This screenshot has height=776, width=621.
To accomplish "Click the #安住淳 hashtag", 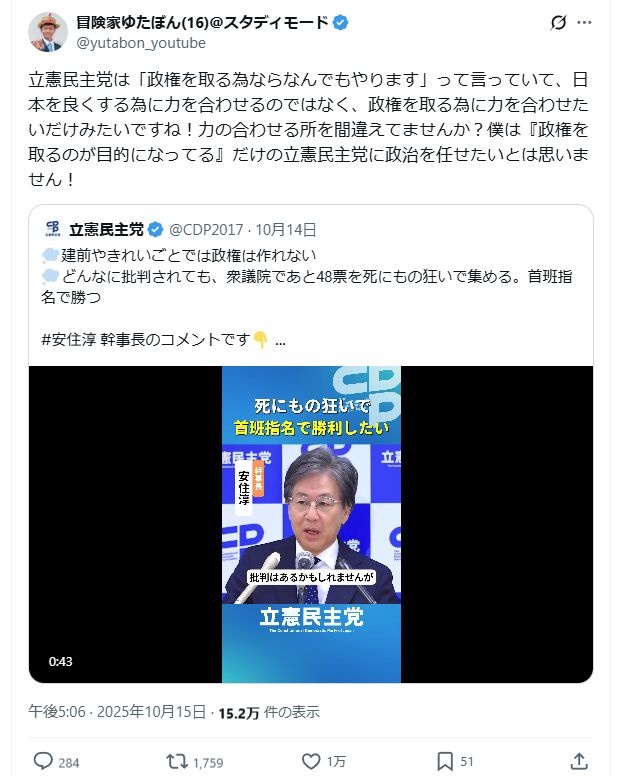I will pyautogui.click(x=69, y=340).
